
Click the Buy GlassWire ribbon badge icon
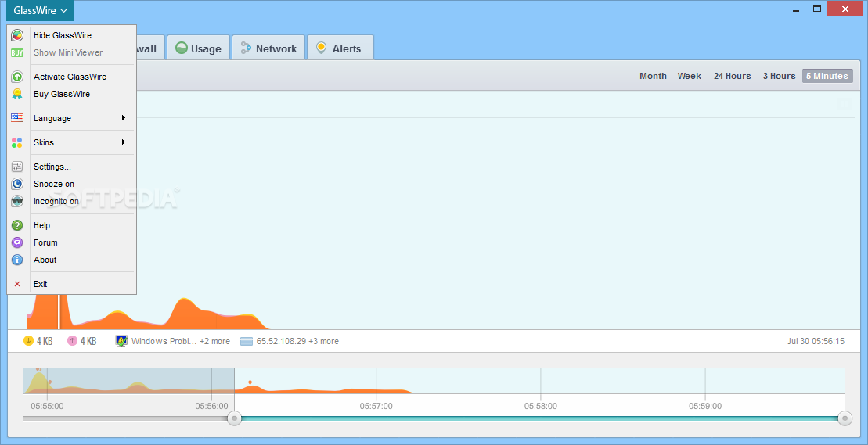point(17,94)
